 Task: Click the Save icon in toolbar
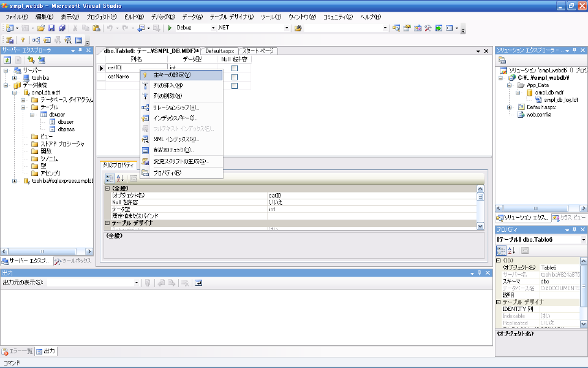coord(51,28)
